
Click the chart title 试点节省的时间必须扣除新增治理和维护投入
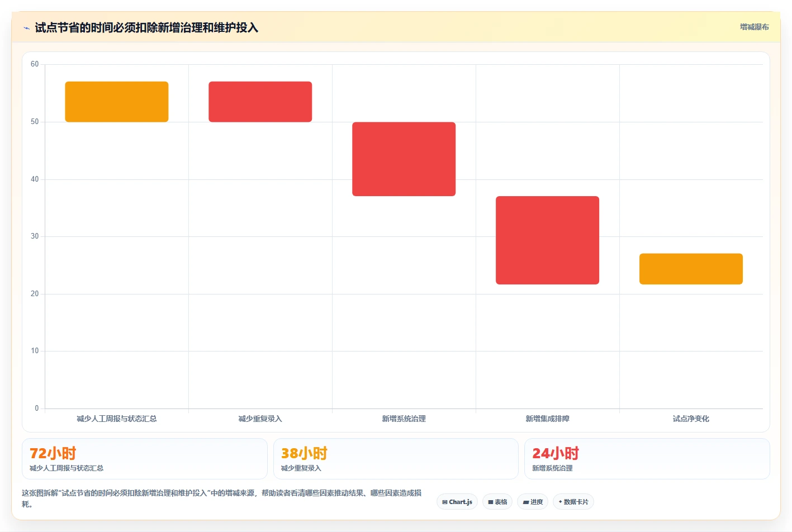146,27
